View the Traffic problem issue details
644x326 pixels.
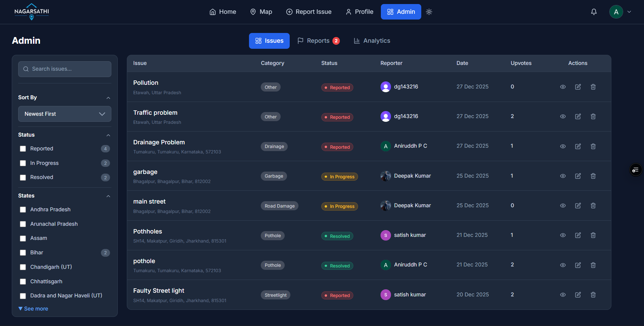point(563,116)
